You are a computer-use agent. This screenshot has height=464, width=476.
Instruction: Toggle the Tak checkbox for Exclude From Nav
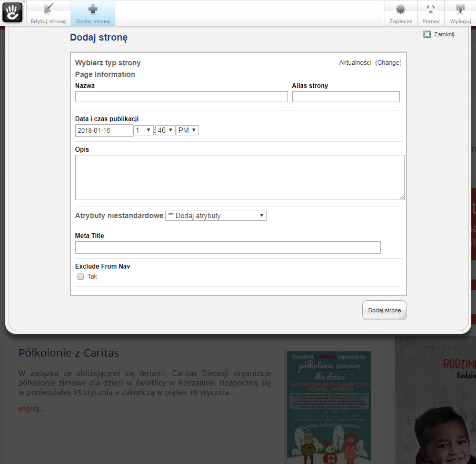pos(81,277)
